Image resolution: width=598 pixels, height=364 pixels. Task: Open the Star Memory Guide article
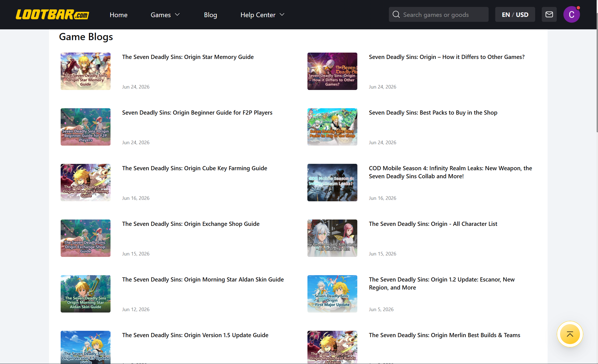(x=188, y=57)
